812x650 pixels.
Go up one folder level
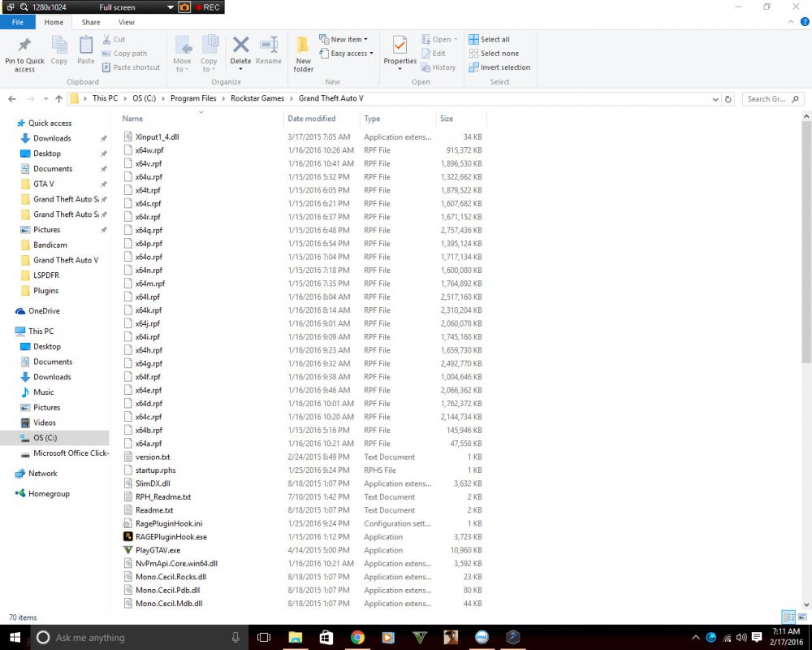point(58,99)
